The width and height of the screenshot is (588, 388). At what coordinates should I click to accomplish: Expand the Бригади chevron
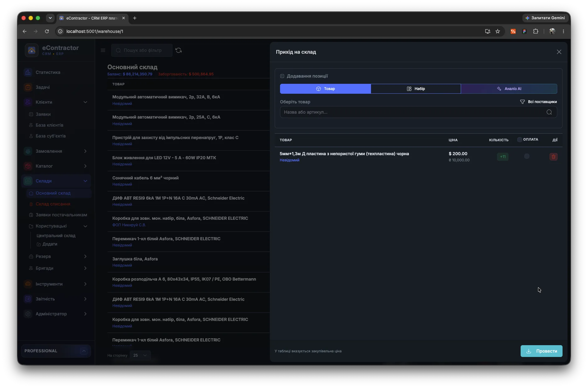[85, 268]
